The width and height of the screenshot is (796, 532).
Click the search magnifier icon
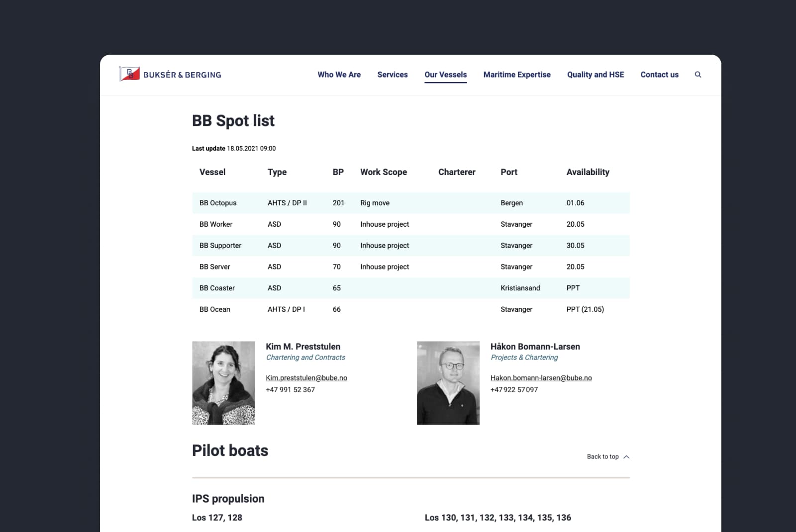pos(698,75)
